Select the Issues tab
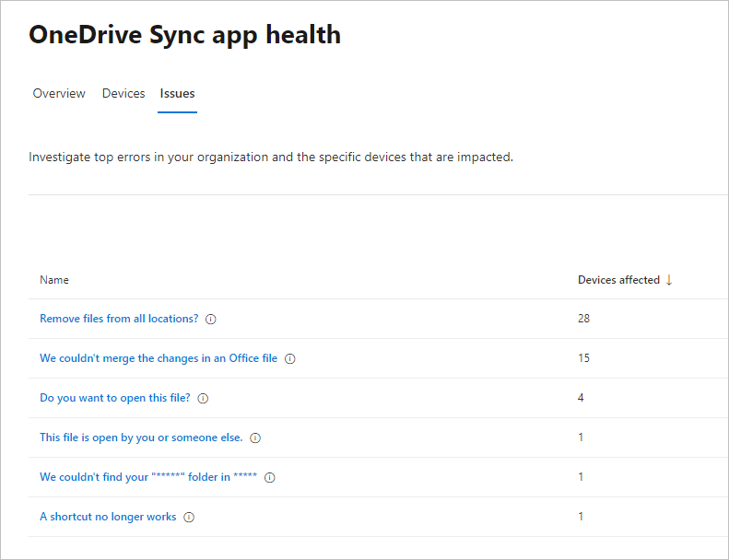This screenshot has width=729, height=560. pyautogui.click(x=177, y=93)
